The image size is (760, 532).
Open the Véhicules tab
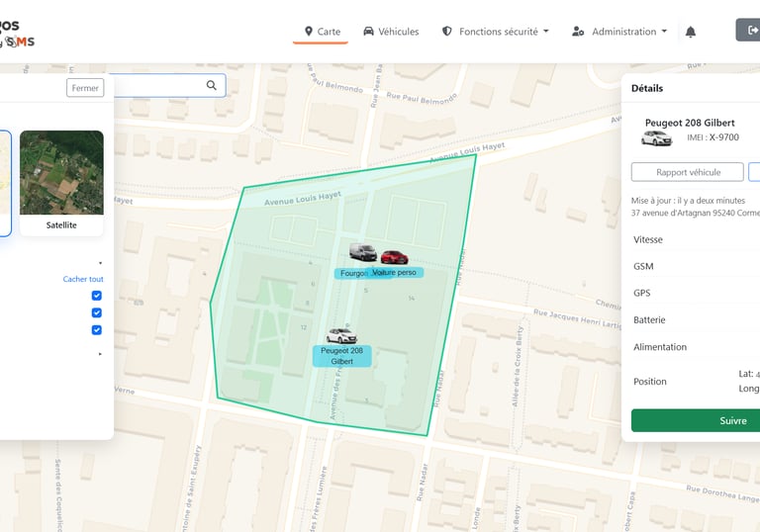tap(391, 32)
